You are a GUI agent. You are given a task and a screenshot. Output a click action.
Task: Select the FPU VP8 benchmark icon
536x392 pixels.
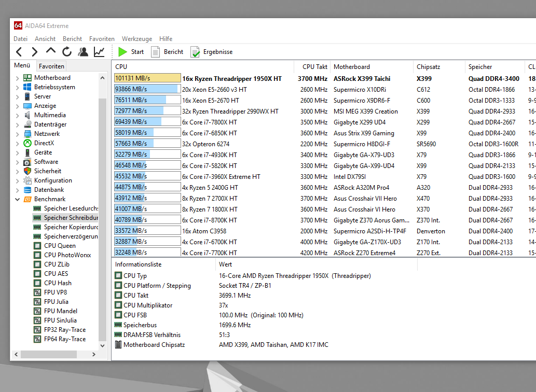coord(37,292)
